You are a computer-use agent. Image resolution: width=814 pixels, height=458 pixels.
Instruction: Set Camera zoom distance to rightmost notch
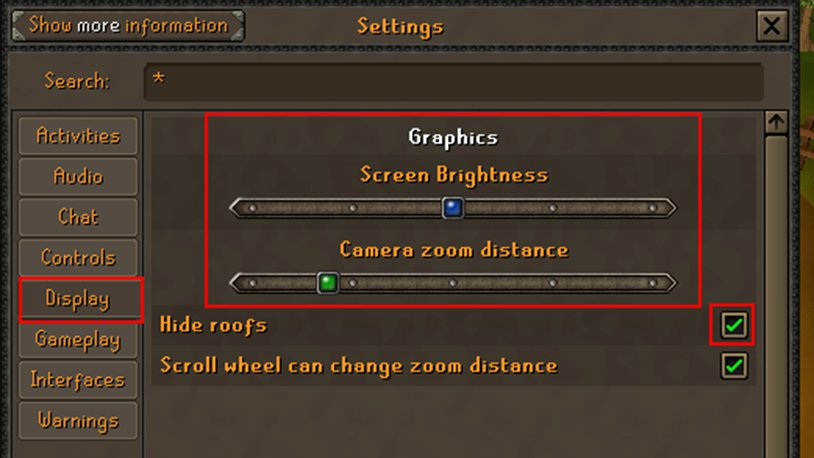tap(653, 283)
